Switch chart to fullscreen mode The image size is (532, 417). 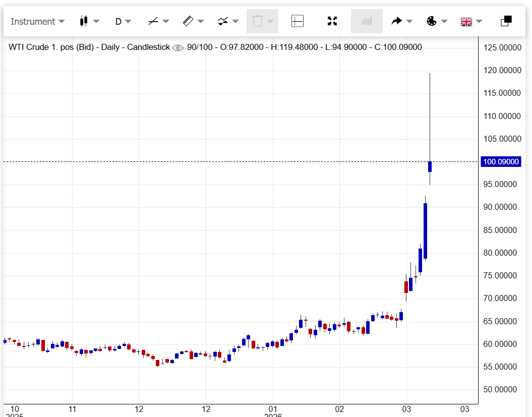332,21
